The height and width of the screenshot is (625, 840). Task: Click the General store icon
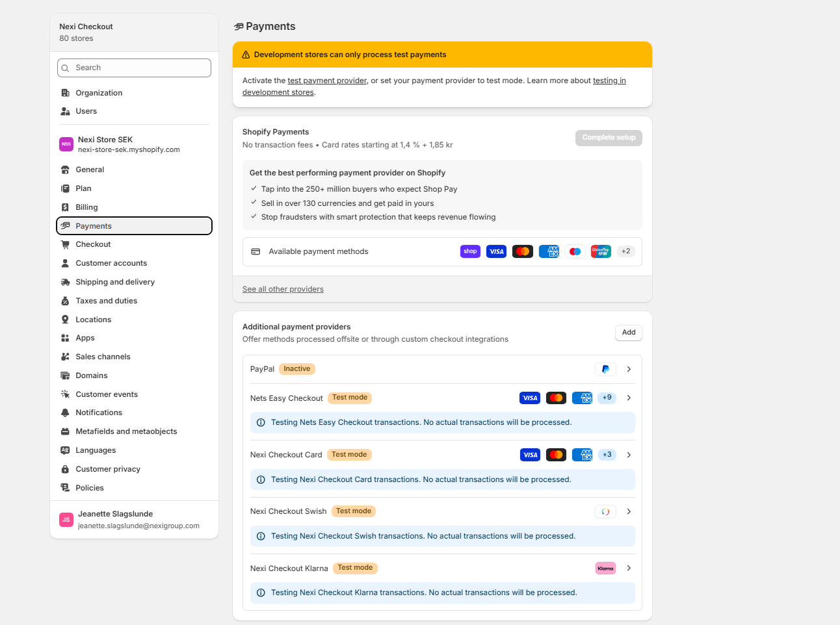pos(65,170)
